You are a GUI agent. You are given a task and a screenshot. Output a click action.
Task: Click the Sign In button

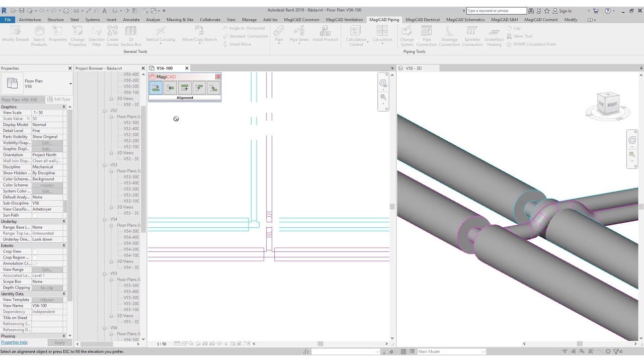pyautogui.click(x=562, y=11)
